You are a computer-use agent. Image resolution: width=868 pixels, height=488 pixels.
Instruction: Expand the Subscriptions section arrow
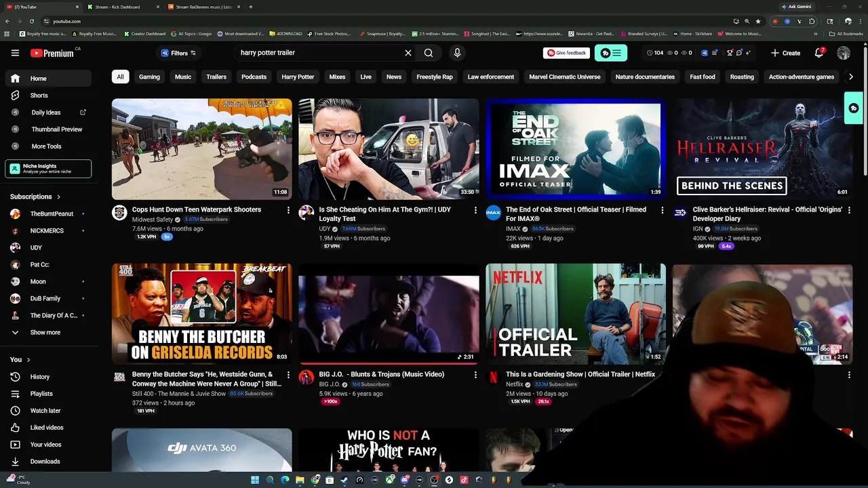(58, 197)
